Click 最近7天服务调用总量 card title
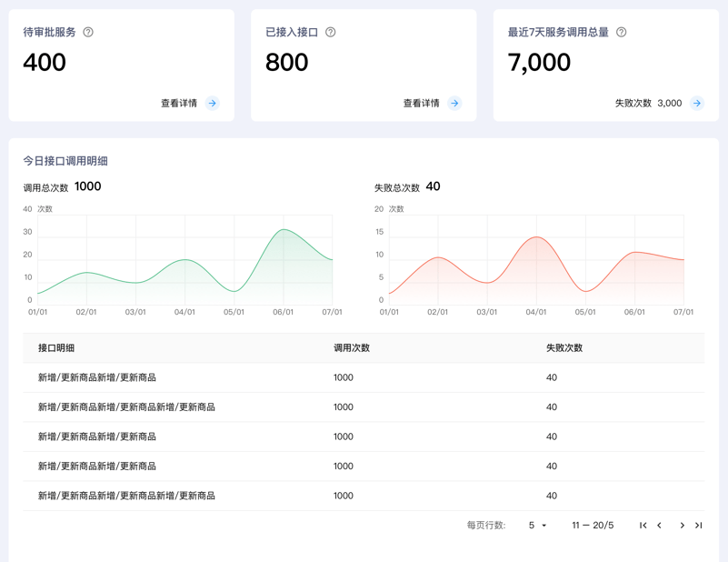Viewport: 728px width, 562px height. (558, 32)
